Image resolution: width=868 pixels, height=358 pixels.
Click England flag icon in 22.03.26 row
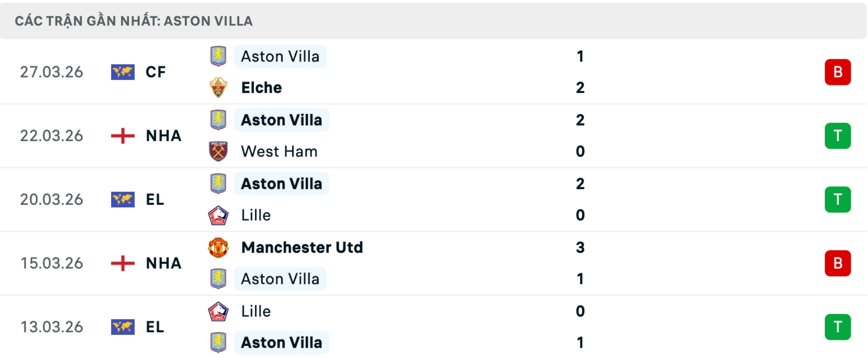[123, 136]
